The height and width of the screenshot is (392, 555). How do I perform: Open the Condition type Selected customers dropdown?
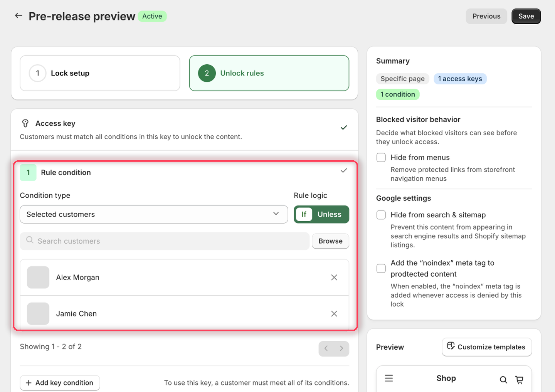pyautogui.click(x=154, y=214)
